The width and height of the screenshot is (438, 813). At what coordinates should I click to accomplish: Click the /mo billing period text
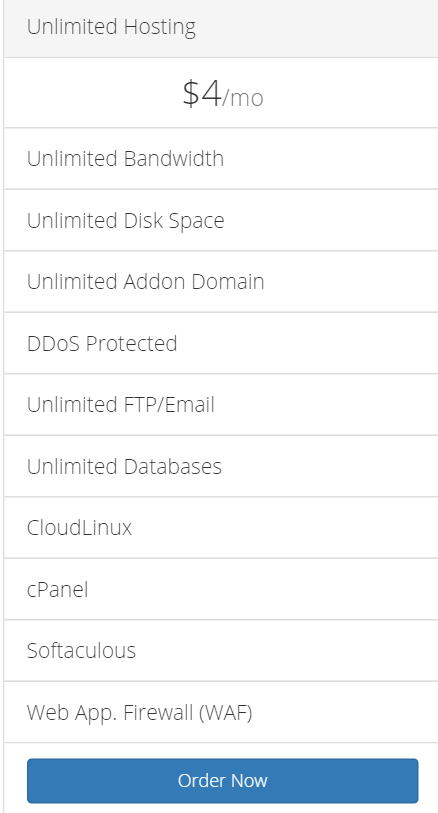(x=243, y=97)
